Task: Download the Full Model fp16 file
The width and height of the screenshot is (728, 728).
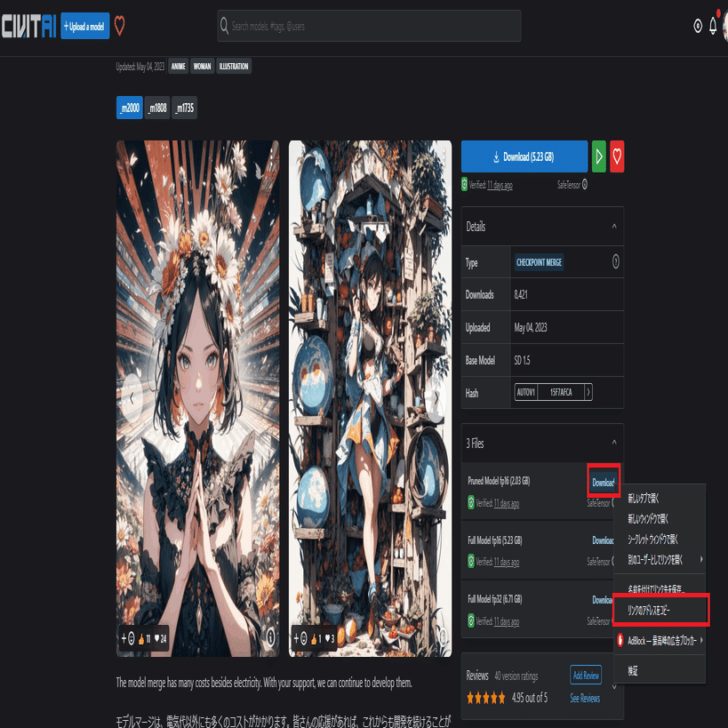Action: pyautogui.click(x=603, y=540)
